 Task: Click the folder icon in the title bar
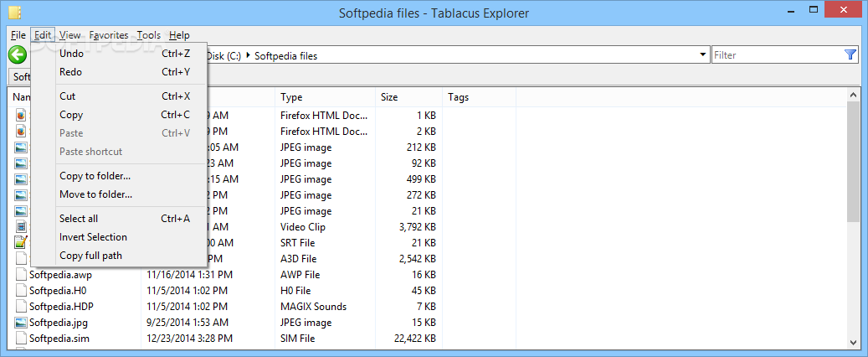click(x=16, y=13)
